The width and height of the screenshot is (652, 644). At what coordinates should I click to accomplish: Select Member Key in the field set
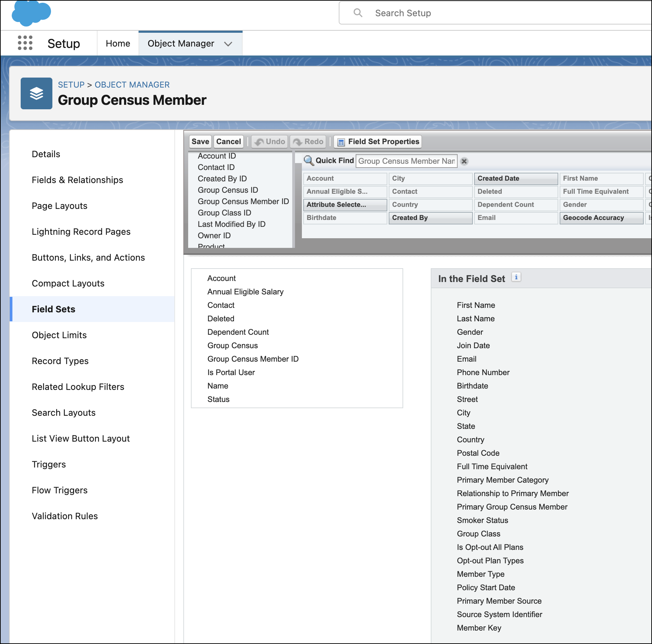(x=479, y=628)
